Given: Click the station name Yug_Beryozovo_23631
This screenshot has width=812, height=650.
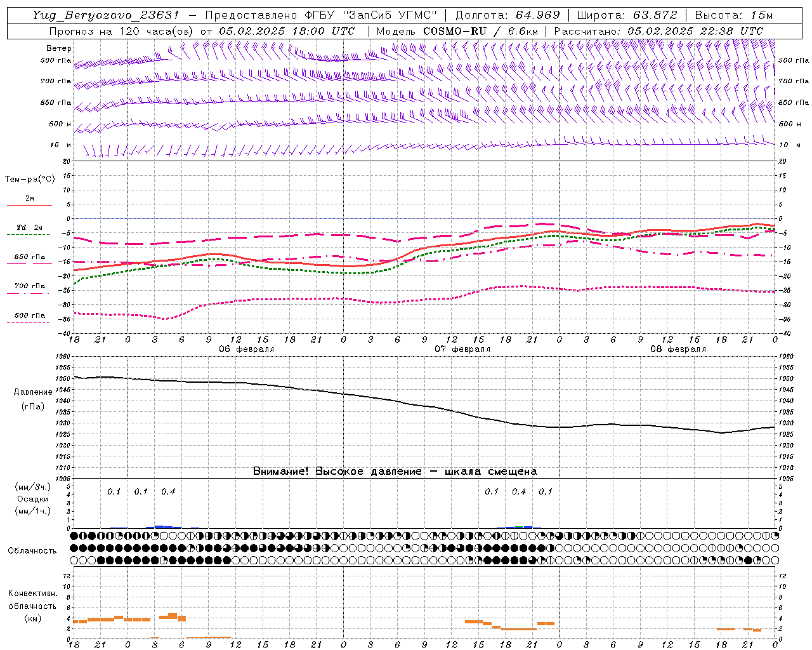Looking at the screenshot, I should click(106, 15).
